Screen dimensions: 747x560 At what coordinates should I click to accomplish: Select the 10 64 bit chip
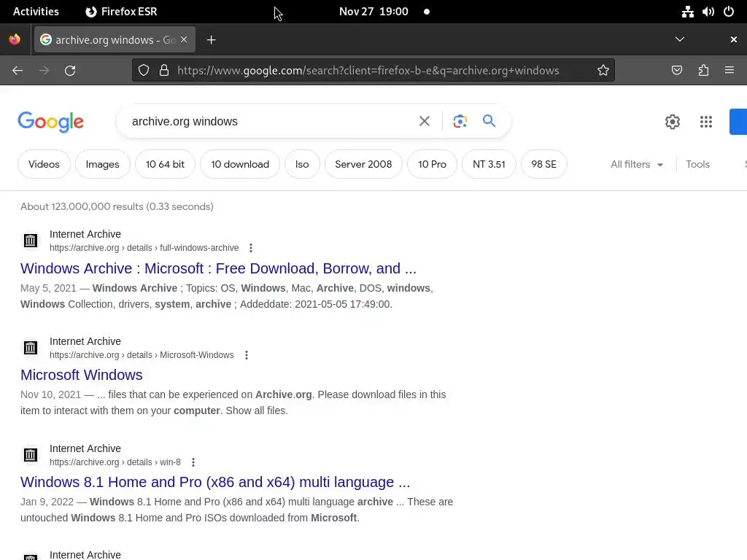[165, 164]
